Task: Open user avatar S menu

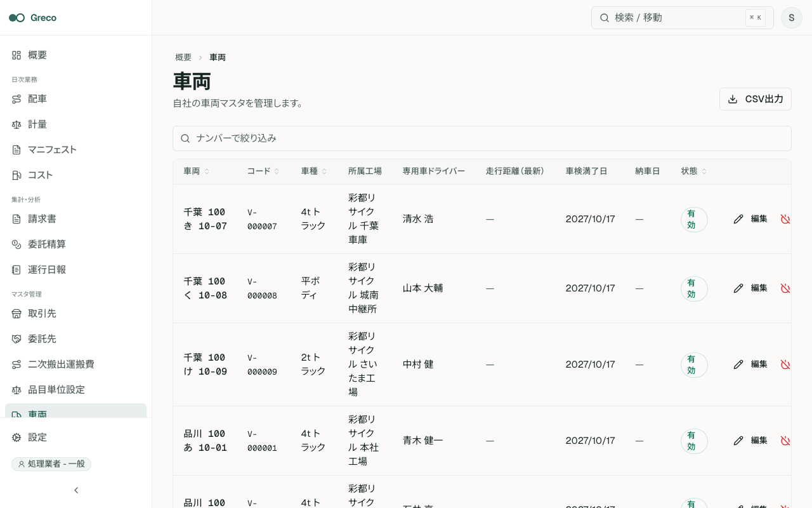Action: [x=792, y=18]
